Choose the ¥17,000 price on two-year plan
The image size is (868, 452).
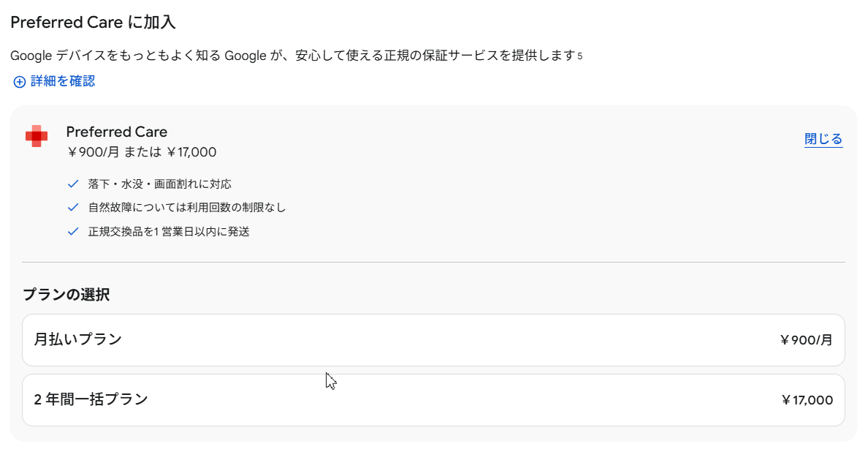pyautogui.click(x=807, y=400)
